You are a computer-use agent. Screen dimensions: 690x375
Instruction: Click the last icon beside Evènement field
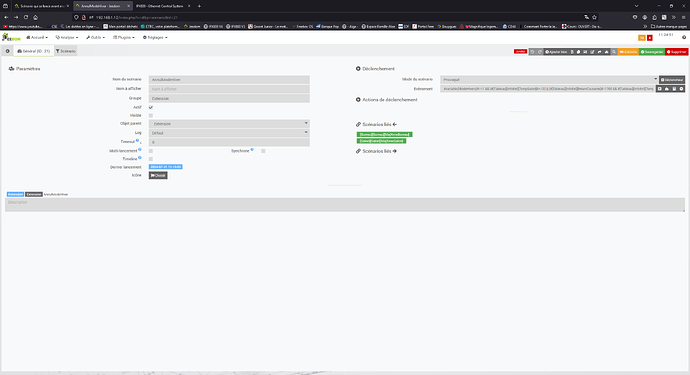[681, 89]
